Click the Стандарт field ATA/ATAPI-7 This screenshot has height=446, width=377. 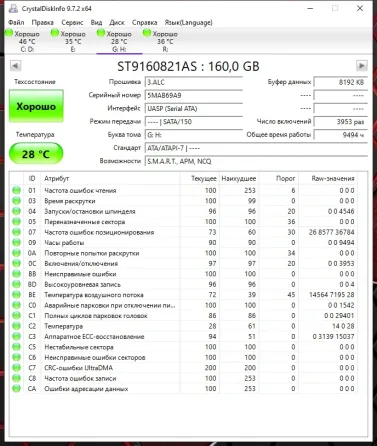(256, 148)
